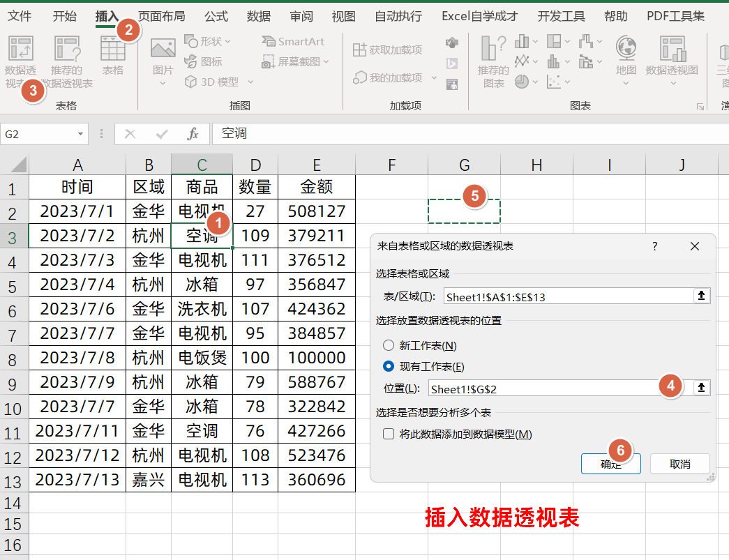Open the statistic chart dropdown
Screen dimensions: 729x560
[x=567, y=61]
